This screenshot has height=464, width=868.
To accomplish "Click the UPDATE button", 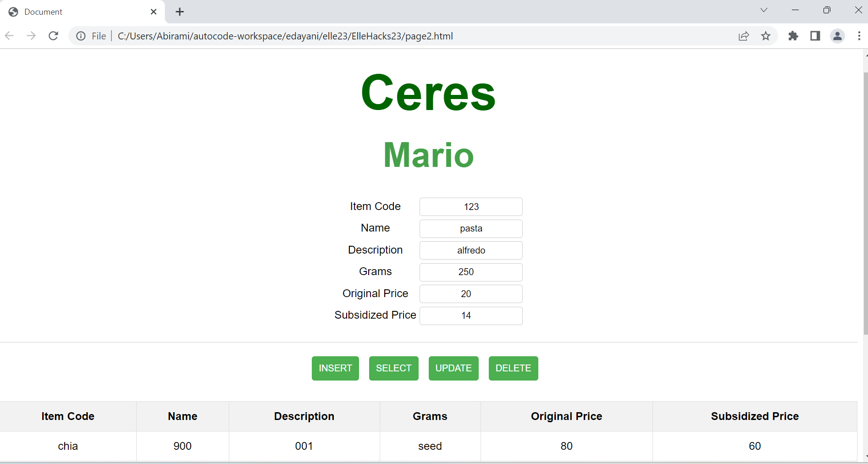I will (x=453, y=368).
